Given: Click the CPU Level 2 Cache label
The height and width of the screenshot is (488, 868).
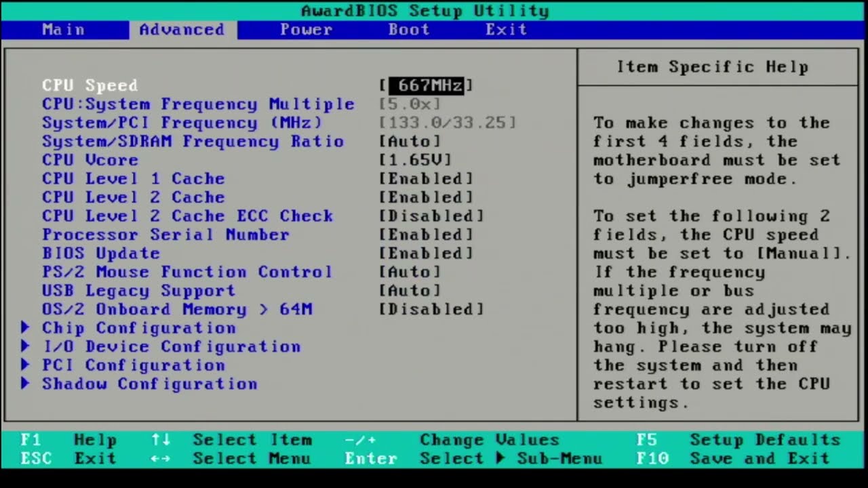Looking at the screenshot, I should coord(134,197).
